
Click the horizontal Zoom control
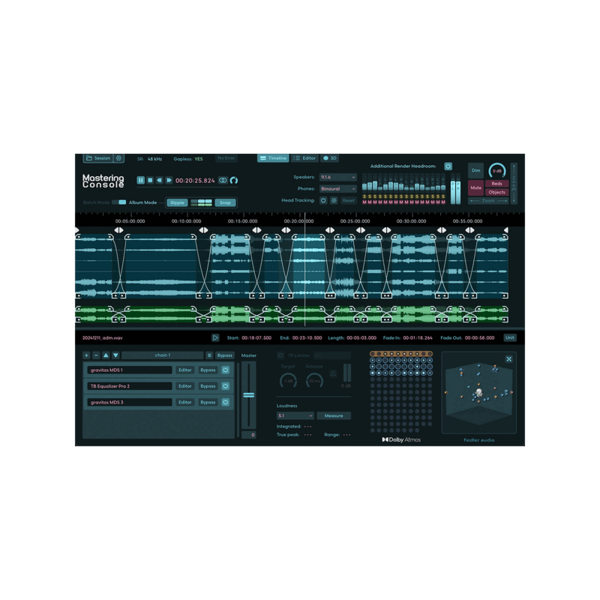click(x=488, y=201)
